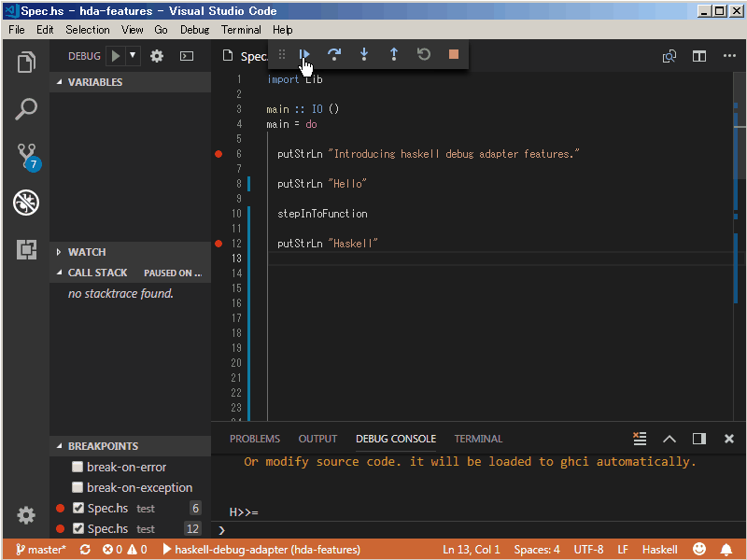Open editor More Actions ellipsis menu

tap(729, 56)
